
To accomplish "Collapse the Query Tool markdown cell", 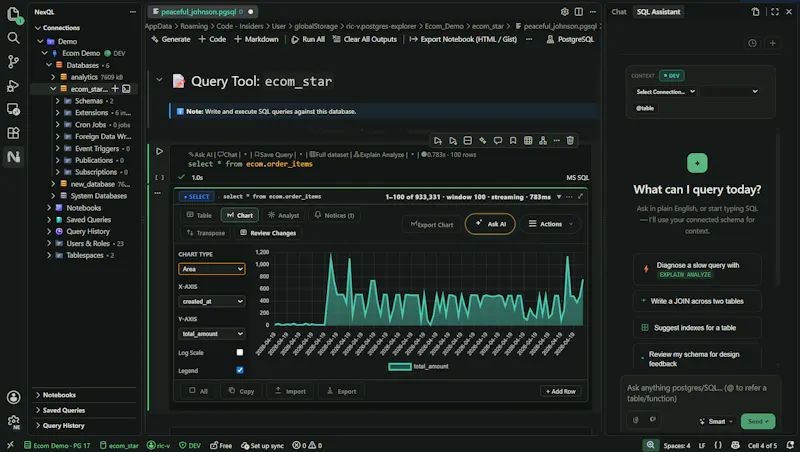I will point(159,80).
